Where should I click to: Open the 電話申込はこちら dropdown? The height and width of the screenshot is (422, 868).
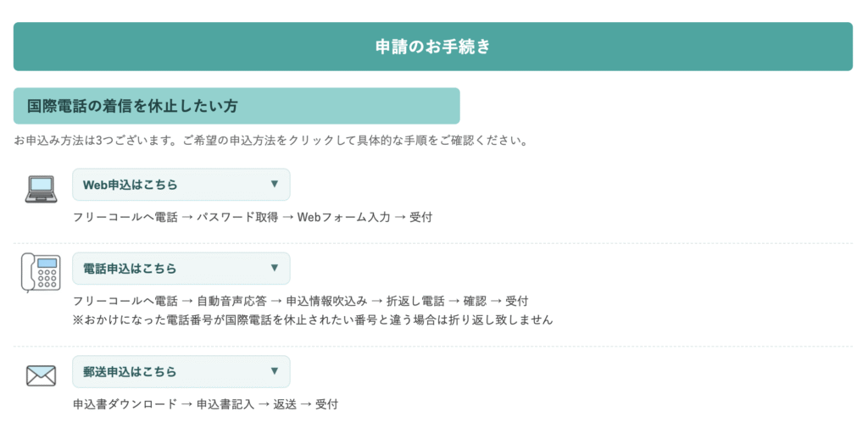tap(181, 269)
